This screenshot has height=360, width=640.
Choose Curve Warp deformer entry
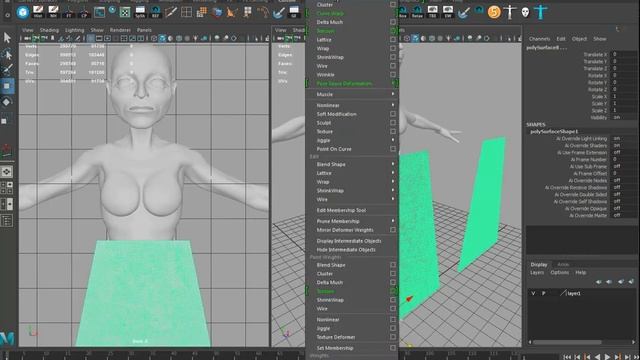point(330,13)
